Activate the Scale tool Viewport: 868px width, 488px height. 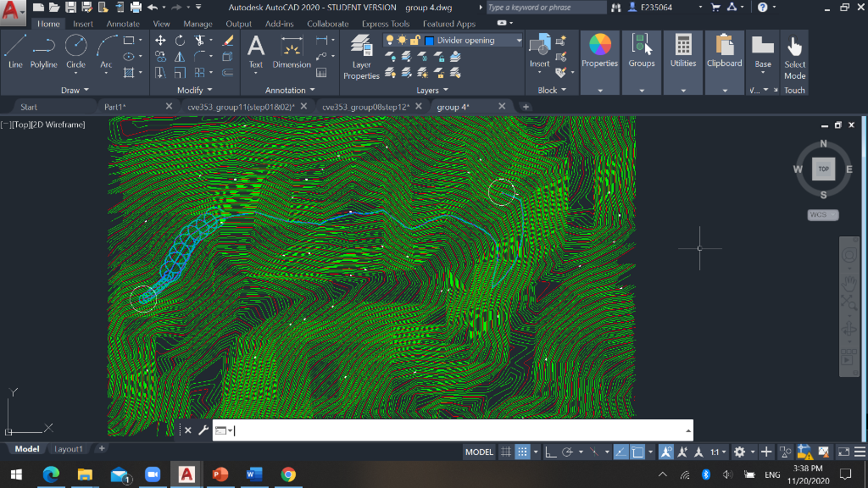(180, 73)
